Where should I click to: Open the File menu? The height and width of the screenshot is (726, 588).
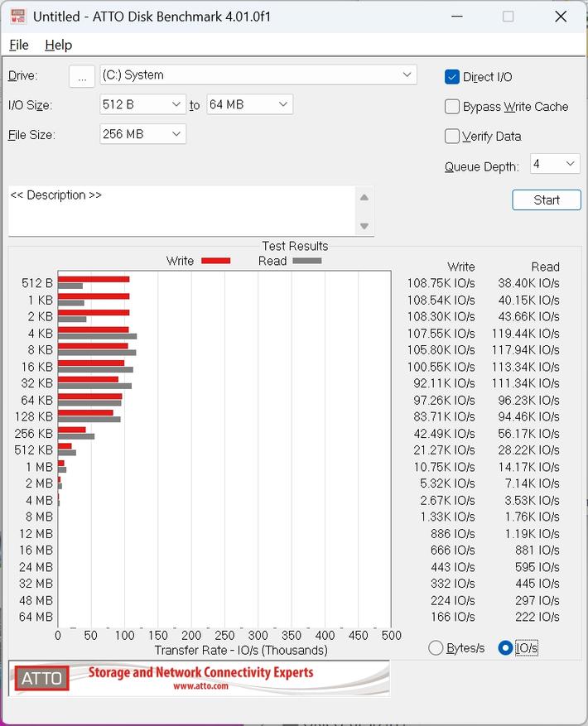coord(19,45)
